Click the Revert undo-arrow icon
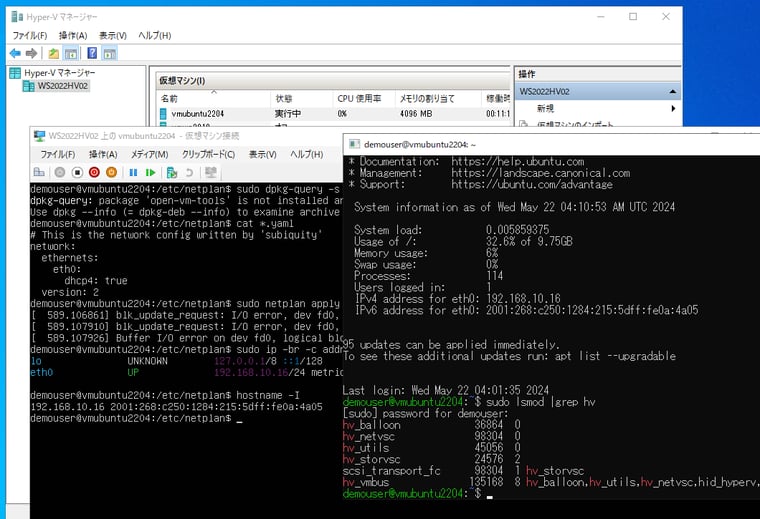760x519 pixels. 190,172
